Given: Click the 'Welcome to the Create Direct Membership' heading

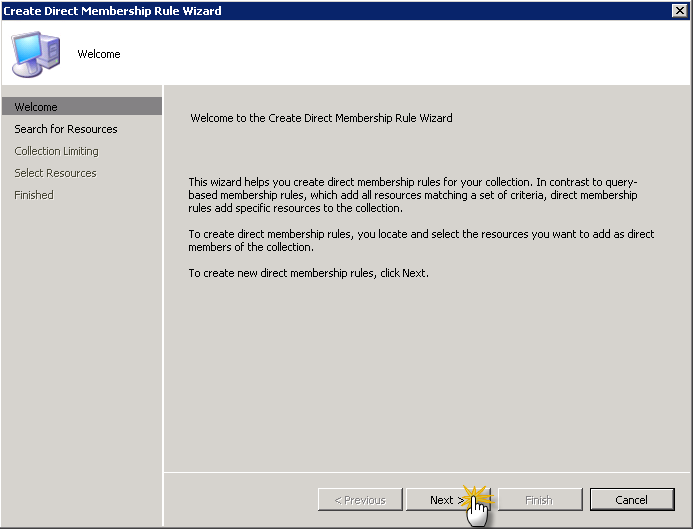Looking at the screenshot, I should 321,118.
